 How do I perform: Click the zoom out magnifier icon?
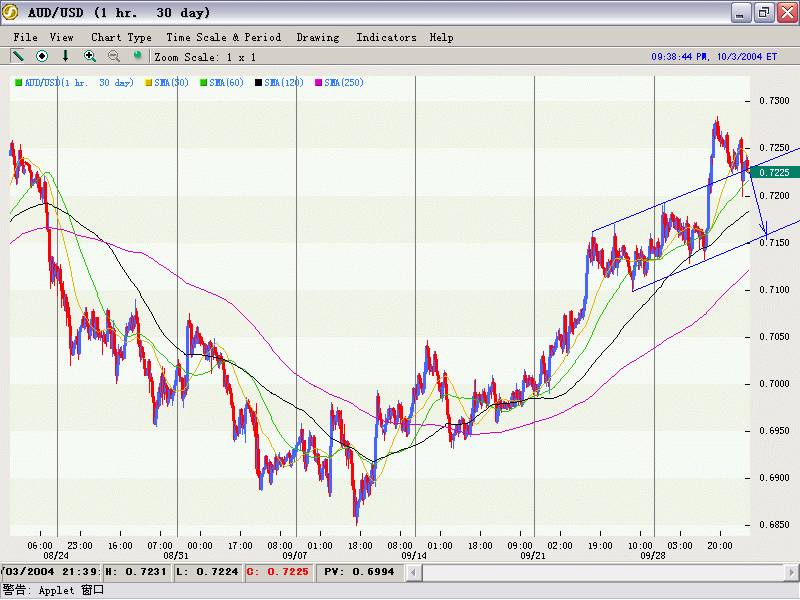[x=114, y=57]
